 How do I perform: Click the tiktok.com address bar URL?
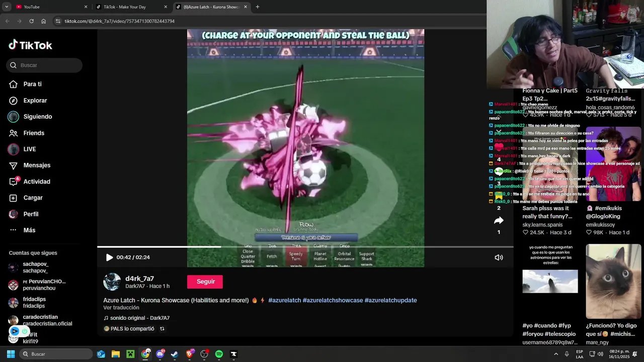tap(119, 21)
